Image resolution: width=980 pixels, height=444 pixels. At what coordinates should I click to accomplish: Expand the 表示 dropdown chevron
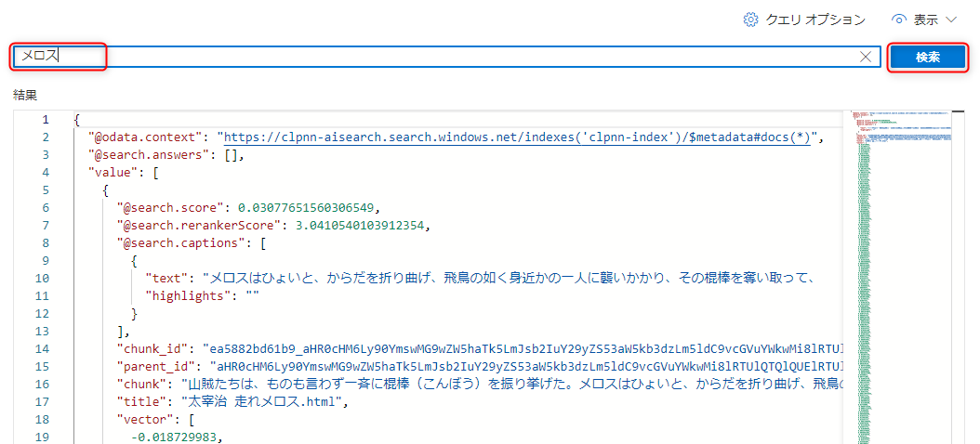pyautogui.click(x=951, y=20)
